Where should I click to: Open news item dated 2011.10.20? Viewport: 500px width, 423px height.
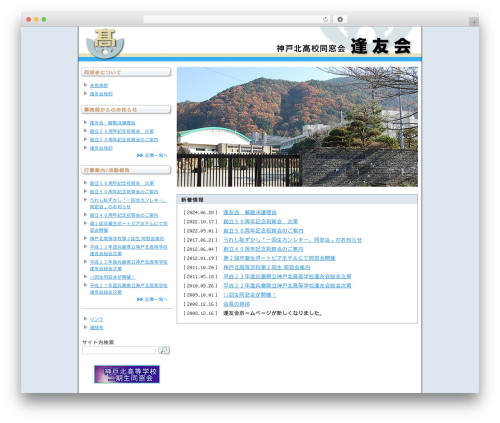(x=267, y=267)
